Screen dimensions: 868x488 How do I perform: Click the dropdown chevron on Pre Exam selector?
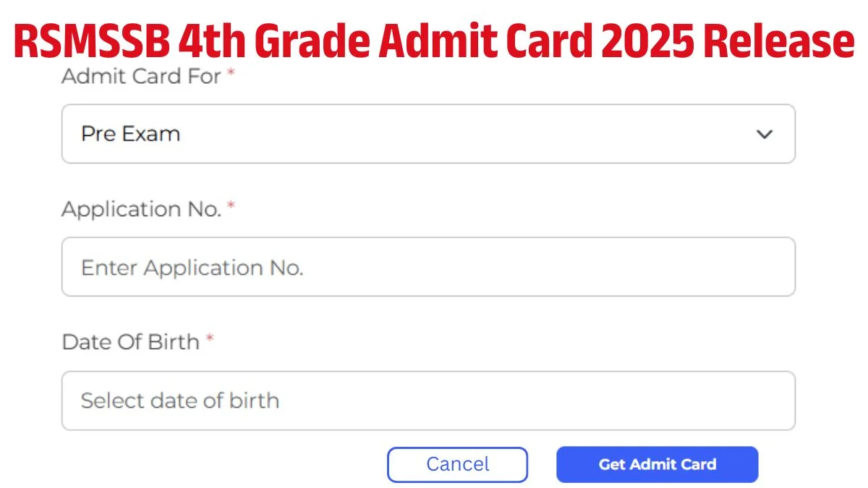click(765, 134)
